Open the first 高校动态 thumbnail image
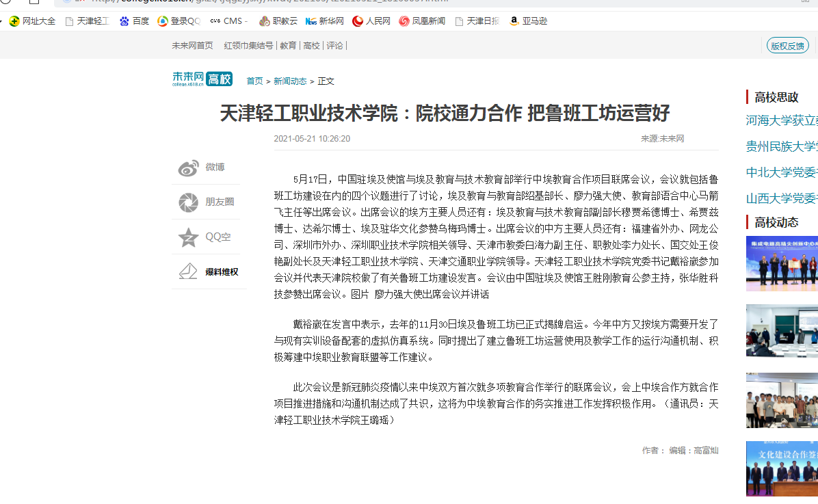Screen dimensions: 818x504 782,263
